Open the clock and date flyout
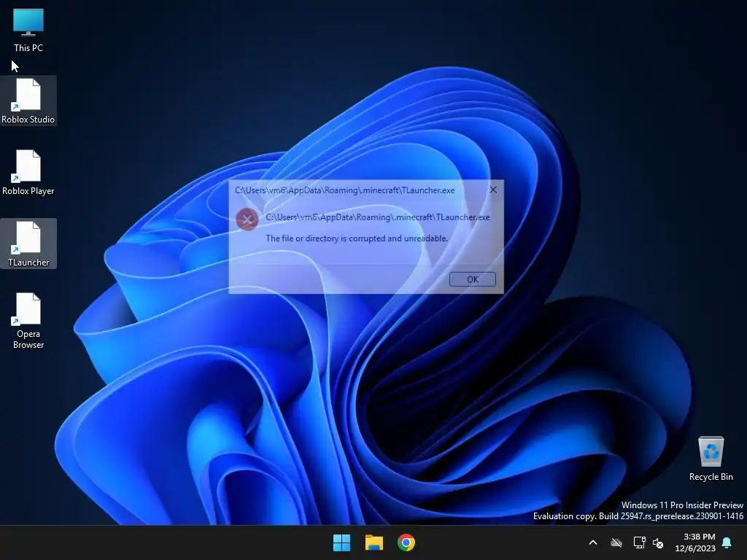 coord(695,542)
